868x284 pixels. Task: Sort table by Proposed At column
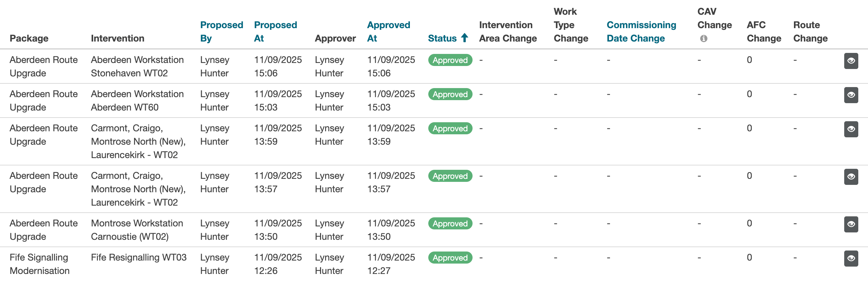[275, 31]
